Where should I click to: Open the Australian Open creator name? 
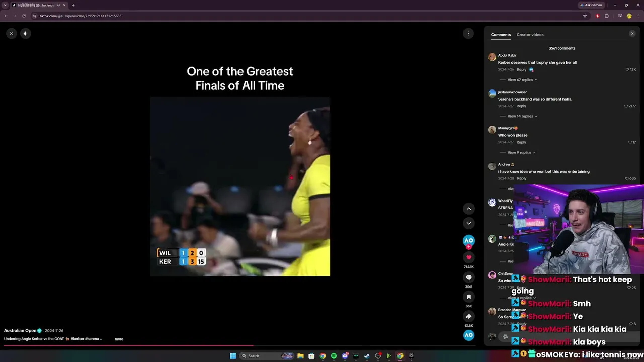tap(20, 331)
